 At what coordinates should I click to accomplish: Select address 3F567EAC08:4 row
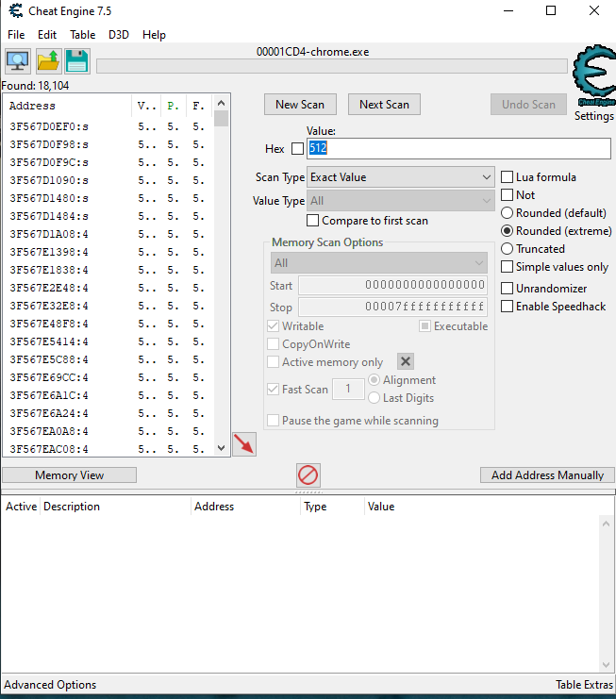click(108, 449)
